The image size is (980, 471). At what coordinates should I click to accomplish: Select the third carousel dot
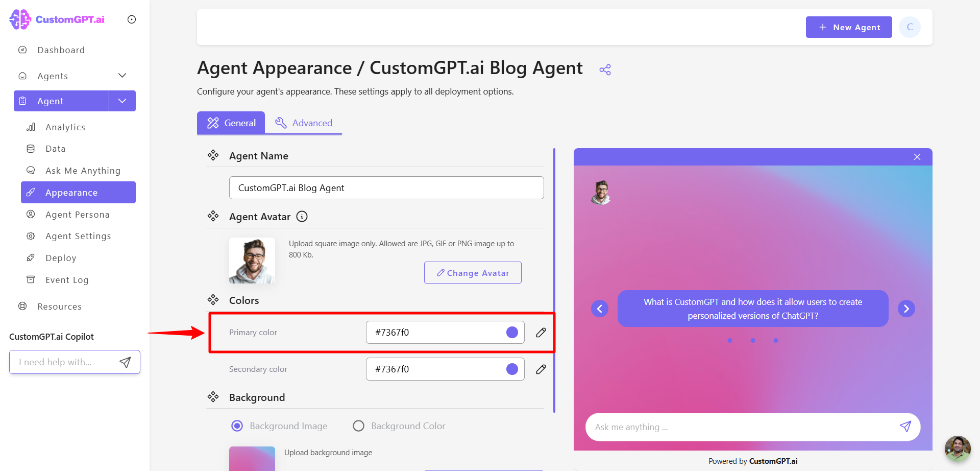click(776, 341)
